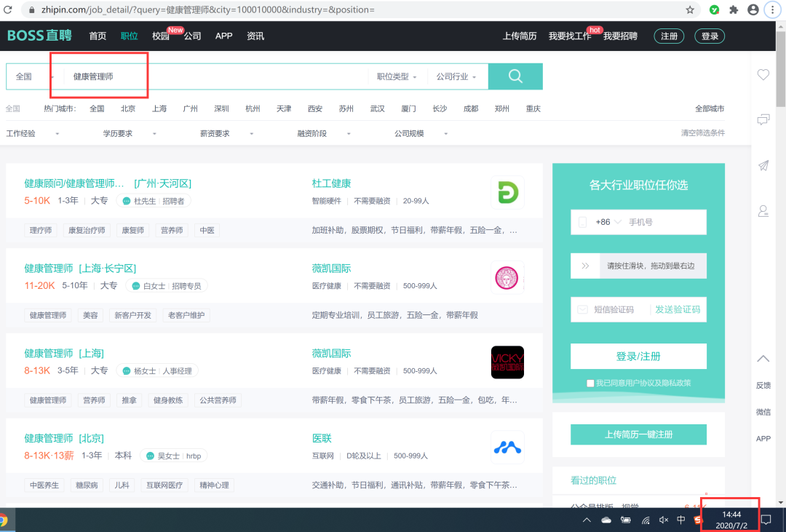This screenshot has width=786, height=532.
Task: Open the taskbar volume muted icon
Action: pos(664,520)
